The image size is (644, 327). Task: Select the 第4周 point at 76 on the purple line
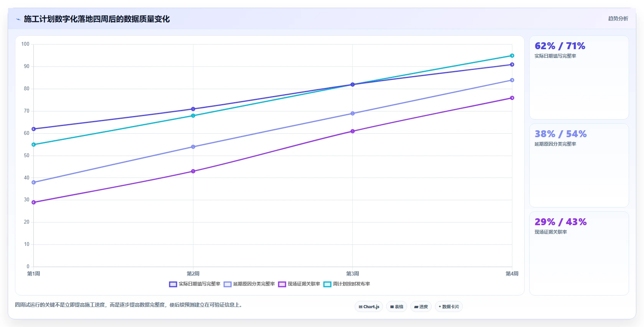(x=512, y=98)
